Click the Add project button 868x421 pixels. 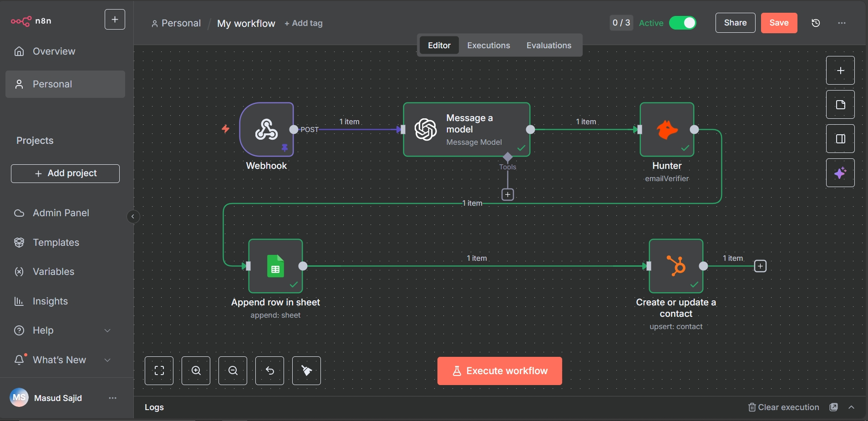click(x=65, y=173)
